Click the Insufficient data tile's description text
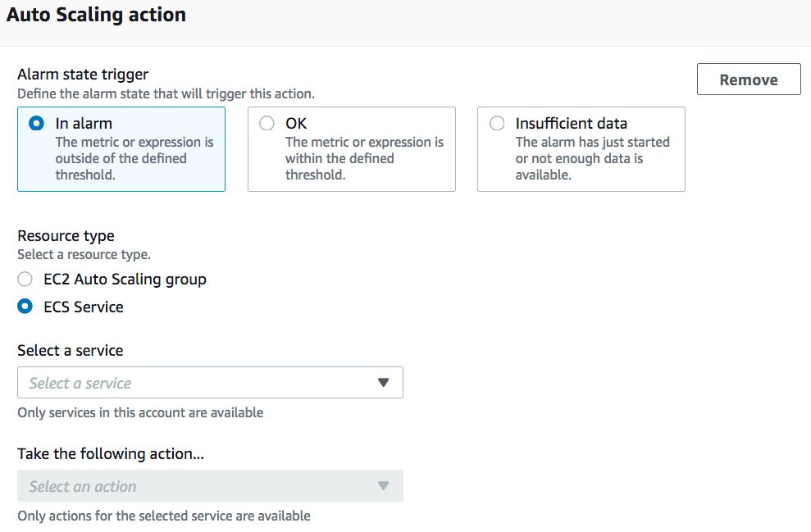 [x=592, y=158]
